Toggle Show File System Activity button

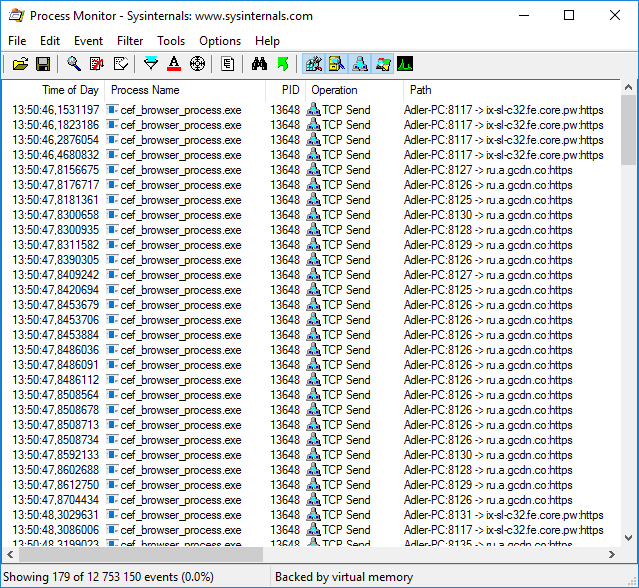click(x=337, y=64)
